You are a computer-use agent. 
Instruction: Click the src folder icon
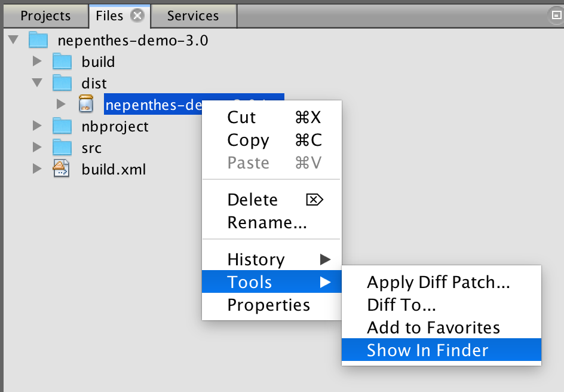click(x=62, y=148)
